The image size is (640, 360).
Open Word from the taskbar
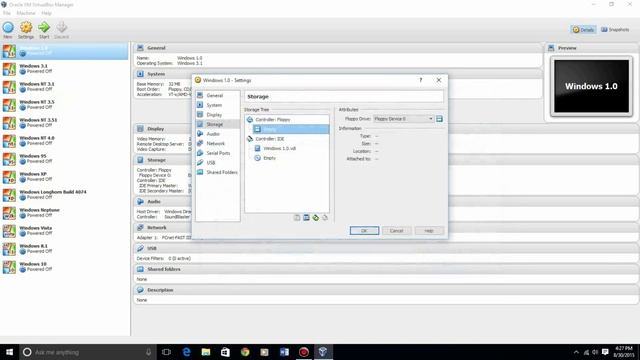tap(284, 352)
